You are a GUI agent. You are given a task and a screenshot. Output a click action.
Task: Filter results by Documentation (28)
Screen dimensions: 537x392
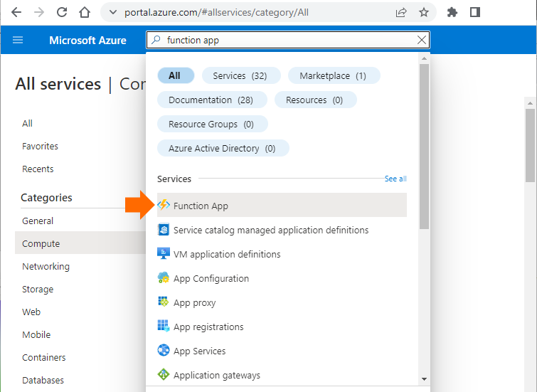212,100
